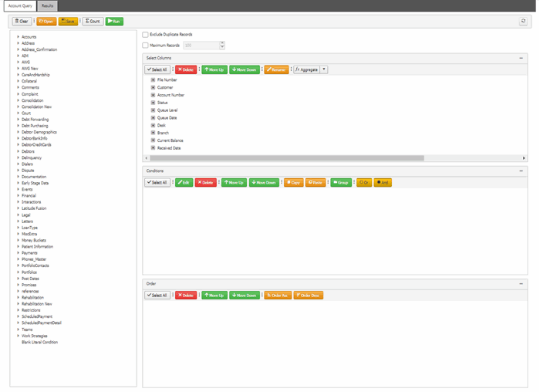Run the account query

pos(113,22)
